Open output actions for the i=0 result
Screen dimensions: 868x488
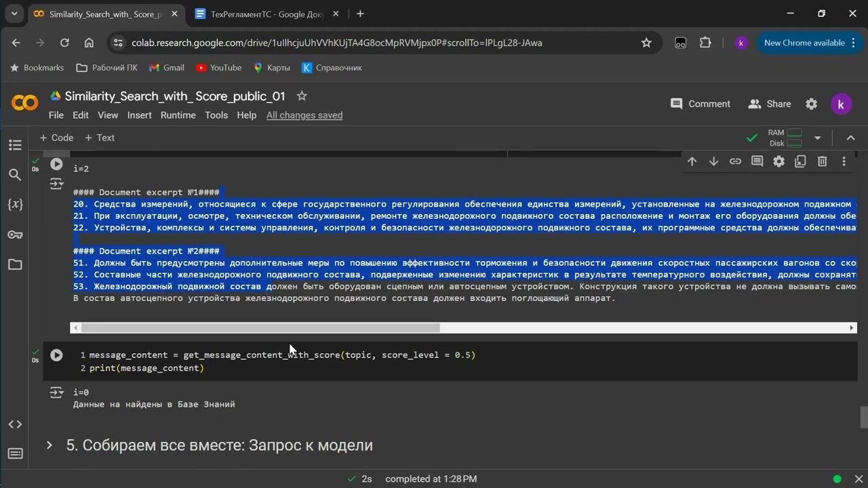pyautogui.click(x=56, y=392)
